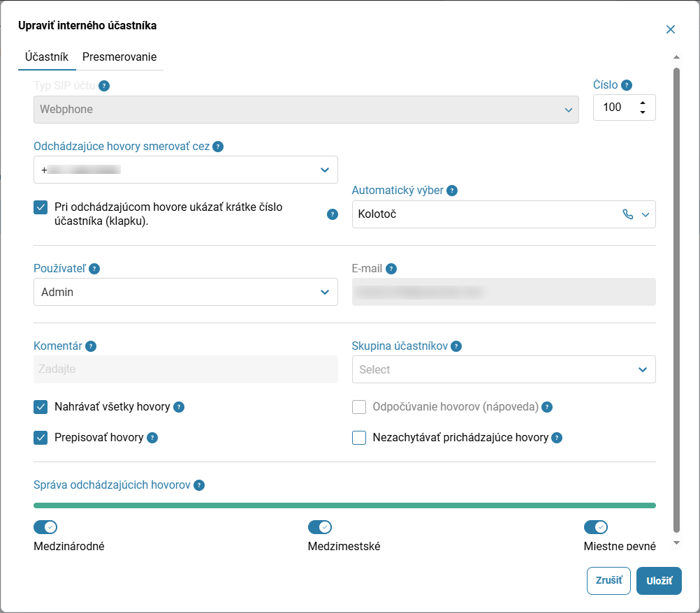Screen dimensions: 700x613
Task: Open help icon next to Typ SIP účtu
Action: (104, 86)
